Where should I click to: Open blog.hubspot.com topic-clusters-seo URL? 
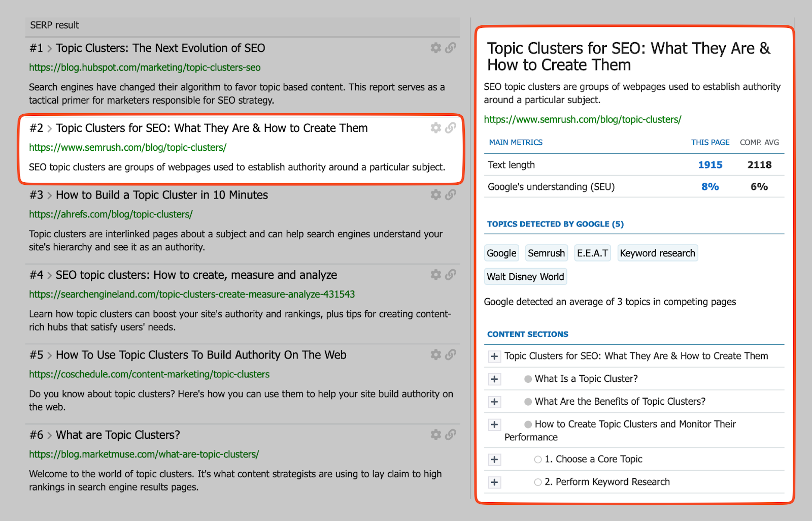pyautogui.click(x=145, y=68)
